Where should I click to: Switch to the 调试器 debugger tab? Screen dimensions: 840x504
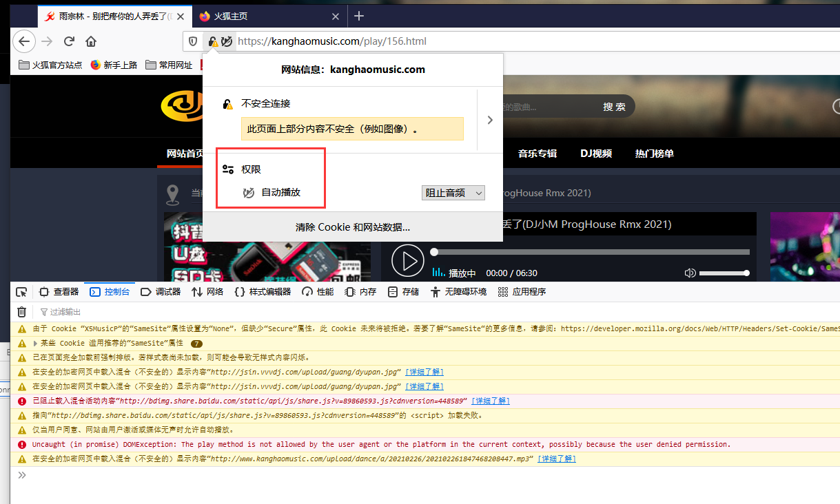click(x=161, y=292)
